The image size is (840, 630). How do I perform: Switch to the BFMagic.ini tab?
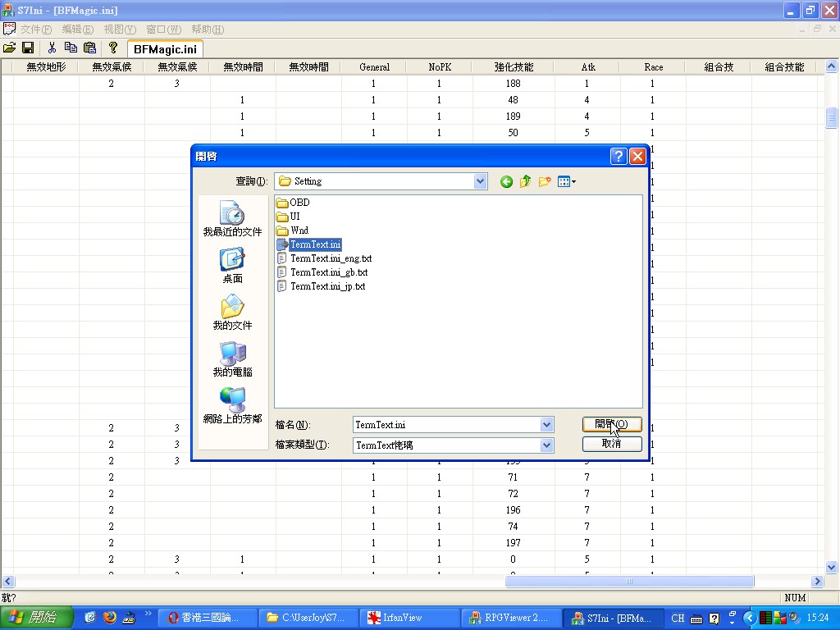(165, 49)
